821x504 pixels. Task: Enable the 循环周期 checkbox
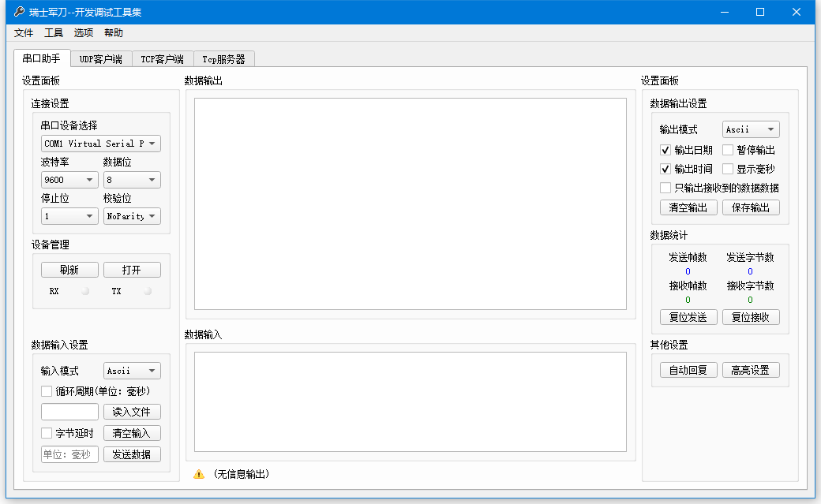pyautogui.click(x=46, y=390)
